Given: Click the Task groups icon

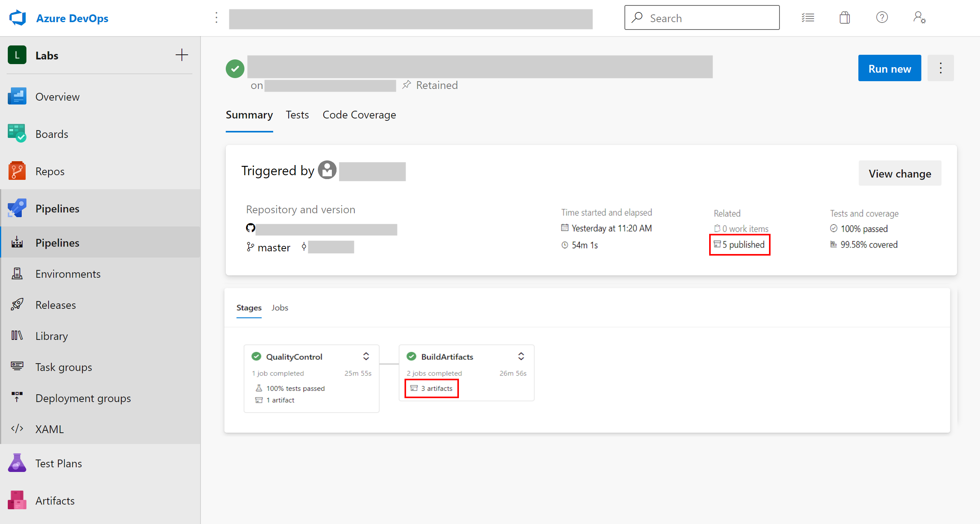Looking at the screenshot, I should pyautogui.click(x=17, y=366).
